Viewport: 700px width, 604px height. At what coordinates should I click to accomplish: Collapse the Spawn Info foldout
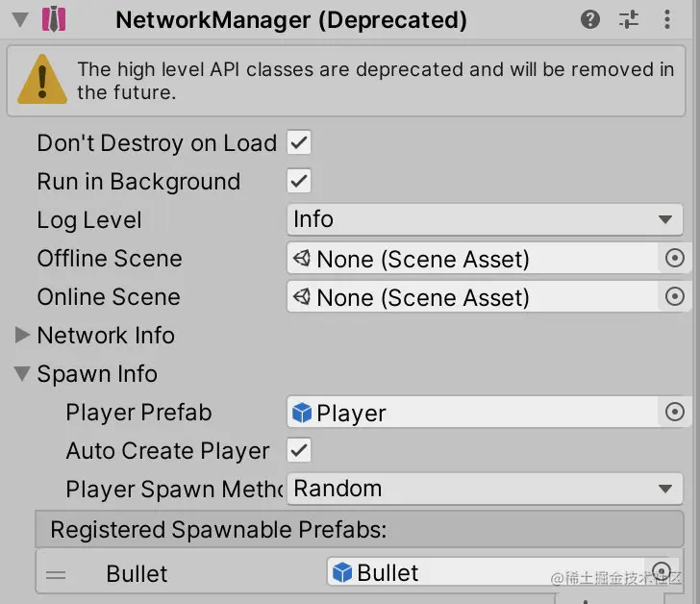click(x=22, y=373)
